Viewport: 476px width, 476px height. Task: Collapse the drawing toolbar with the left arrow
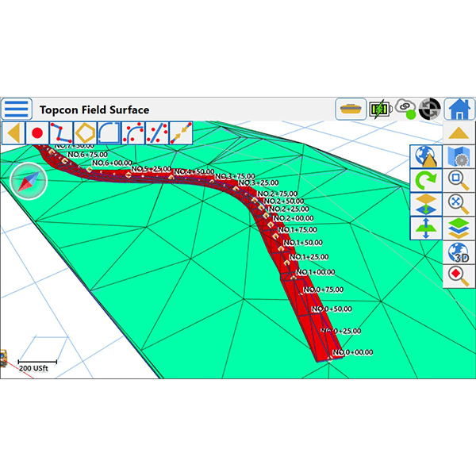pos(13,133)
